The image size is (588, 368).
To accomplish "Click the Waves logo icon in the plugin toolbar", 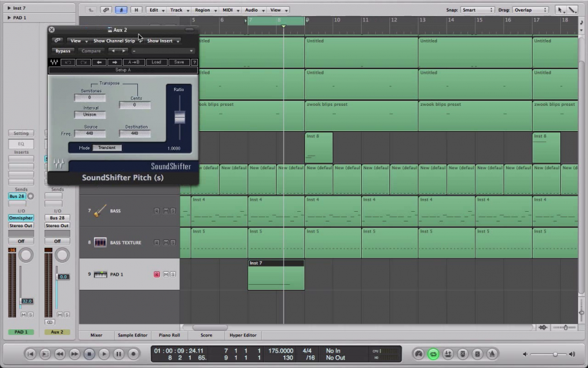I will [54, 62].
